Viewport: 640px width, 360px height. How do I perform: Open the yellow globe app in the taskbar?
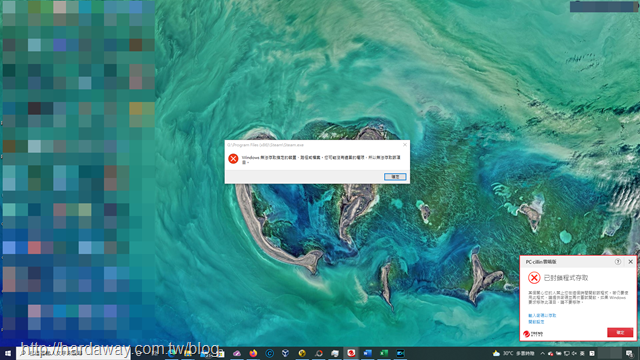[302, 353]
